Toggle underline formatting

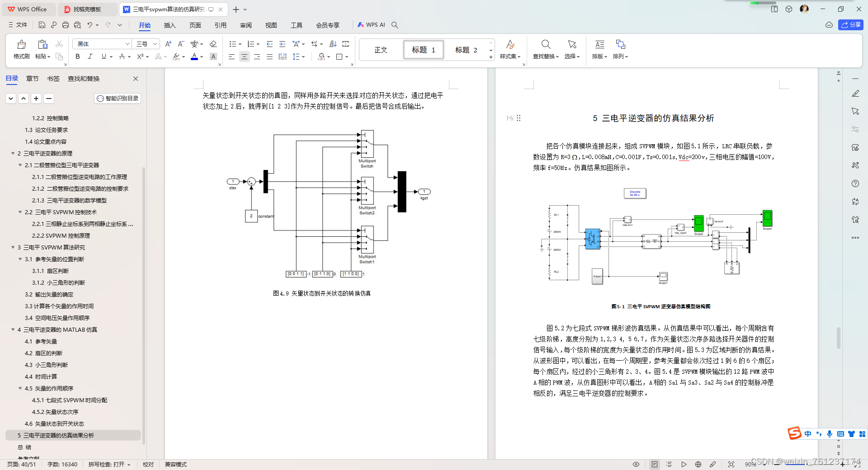tap(103, 56)
